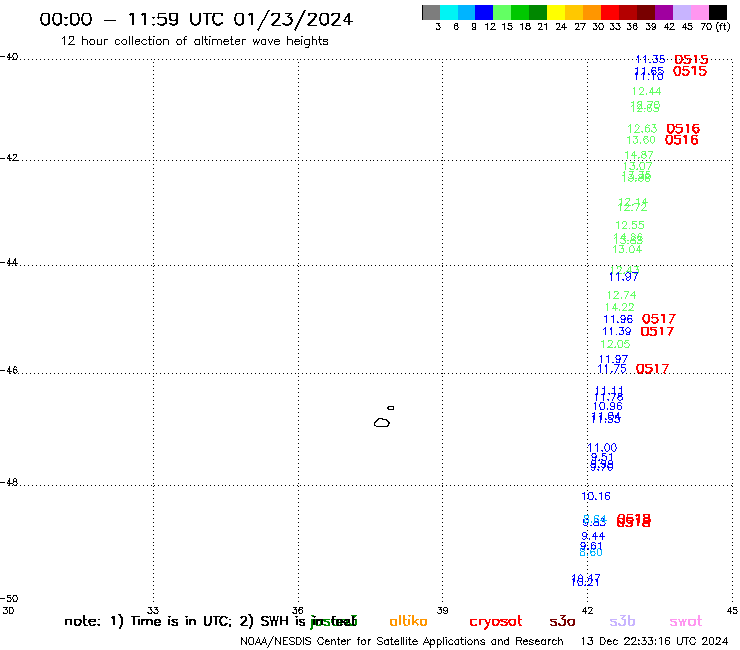Click the "(ft)" unit label of the scale
The width and height of the screenshot is (740, 650).
[x=723, y=27]
